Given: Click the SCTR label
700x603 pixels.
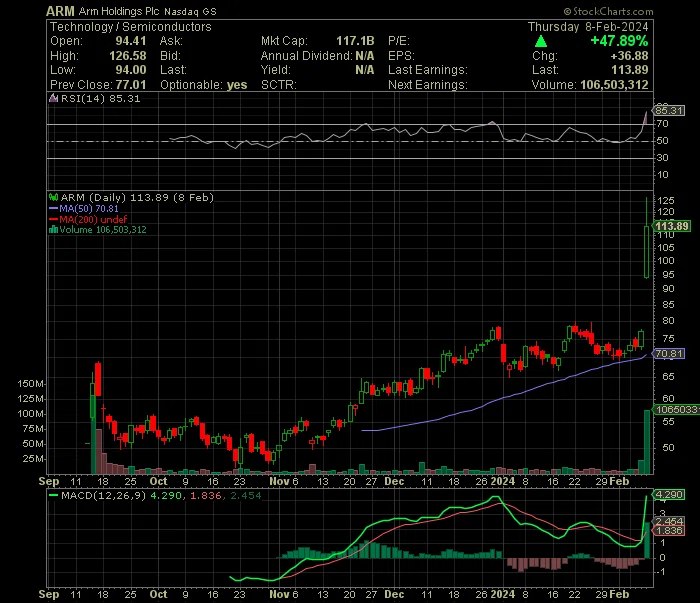Looking at the screenshot, I should coord(279,85).
